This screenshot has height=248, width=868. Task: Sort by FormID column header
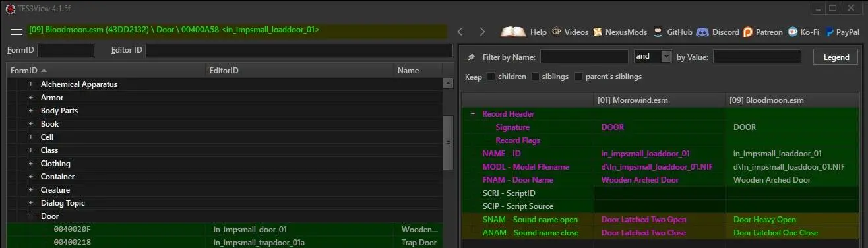coord(106,71)
